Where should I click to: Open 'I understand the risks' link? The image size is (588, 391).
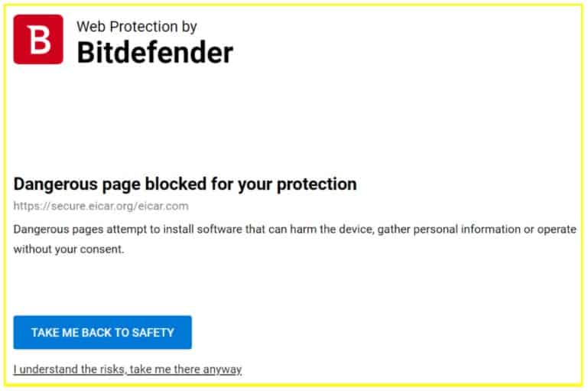click(x=128, y=370)
